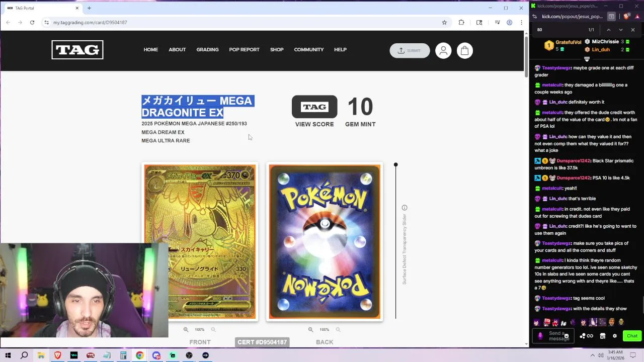Open the HOME menu item

[x=151, y=50]
